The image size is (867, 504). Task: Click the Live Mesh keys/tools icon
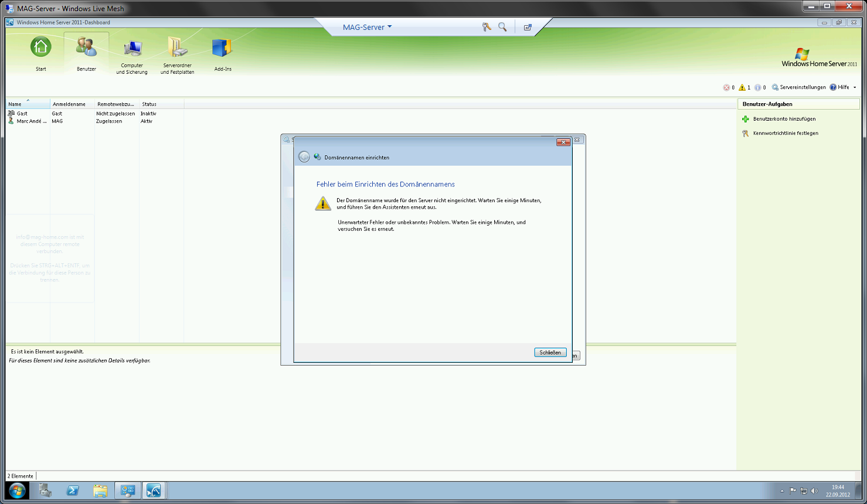pyautogui.click(x=487, y=27)
